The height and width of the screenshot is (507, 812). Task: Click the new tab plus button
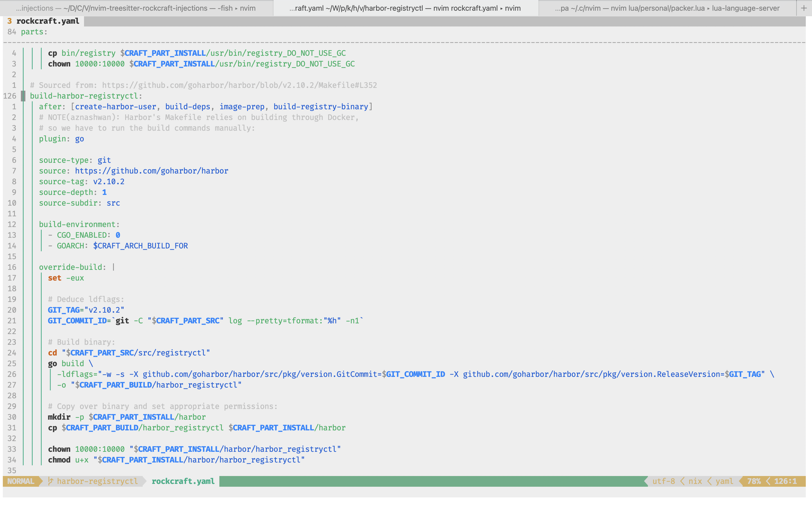coord(804,8)
